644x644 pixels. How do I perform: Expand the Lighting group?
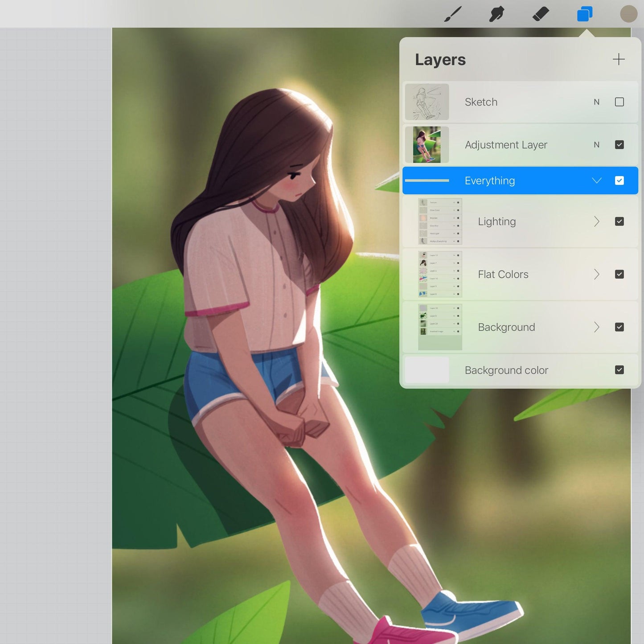(596, 222)
